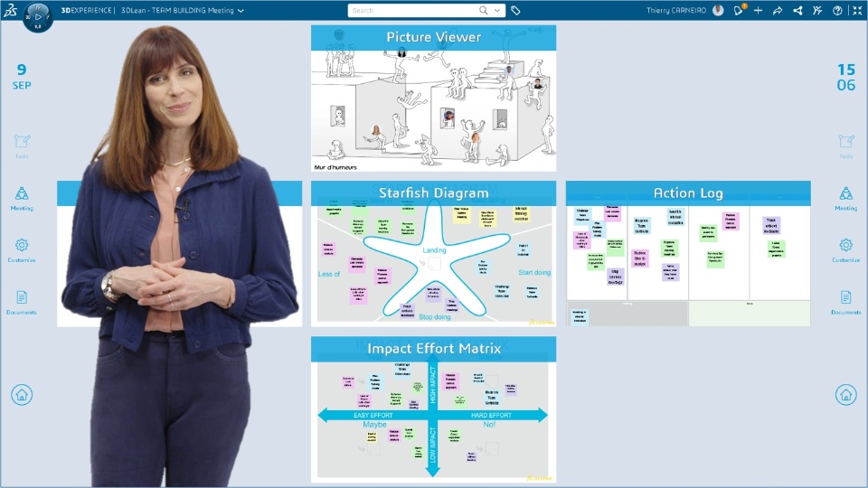
Task: Open the 3DEXPERIENCE compass
Action: 38,14
